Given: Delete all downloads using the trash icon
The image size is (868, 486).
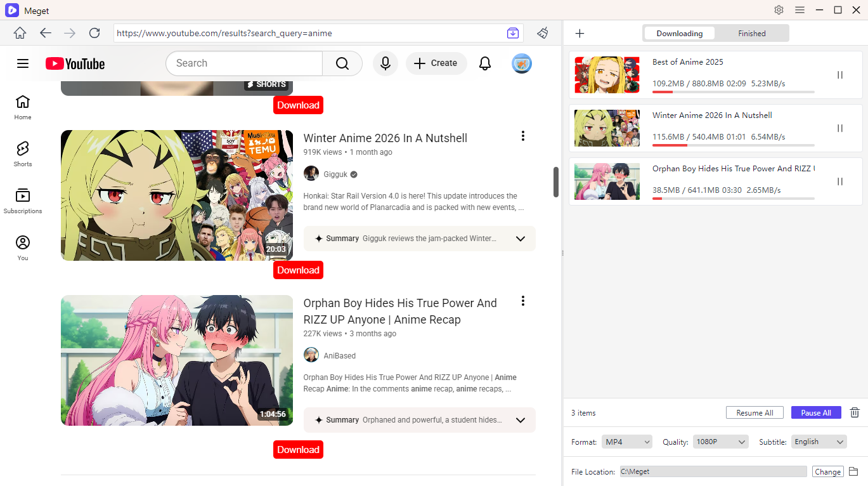Looking at the screenshot, I should click(x=854, y=412).
